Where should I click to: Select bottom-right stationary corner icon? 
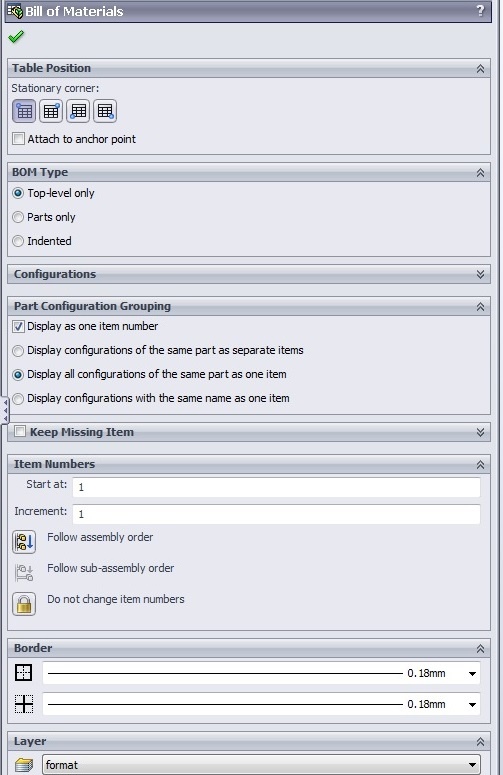point(105,111)
